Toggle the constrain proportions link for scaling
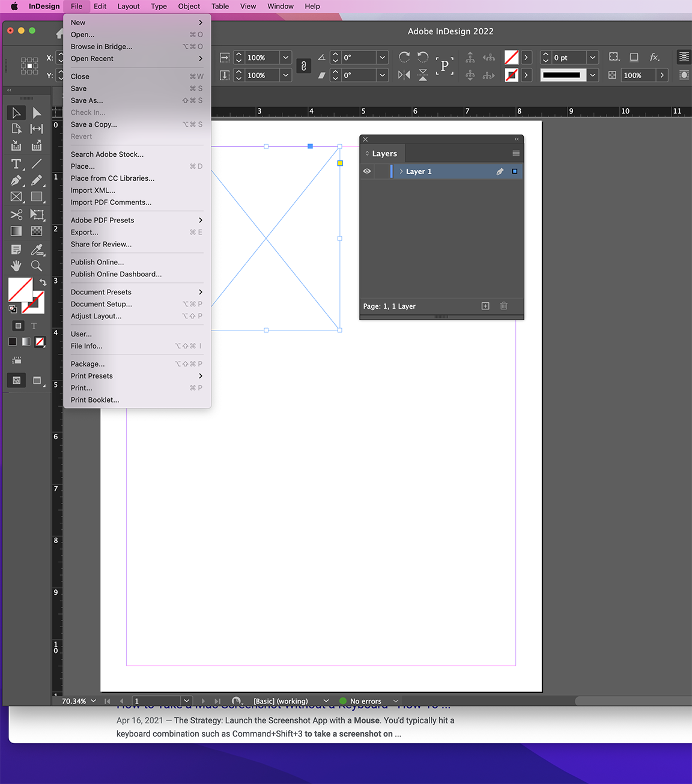This screenshot has width=692, height=784. point(304,66)
